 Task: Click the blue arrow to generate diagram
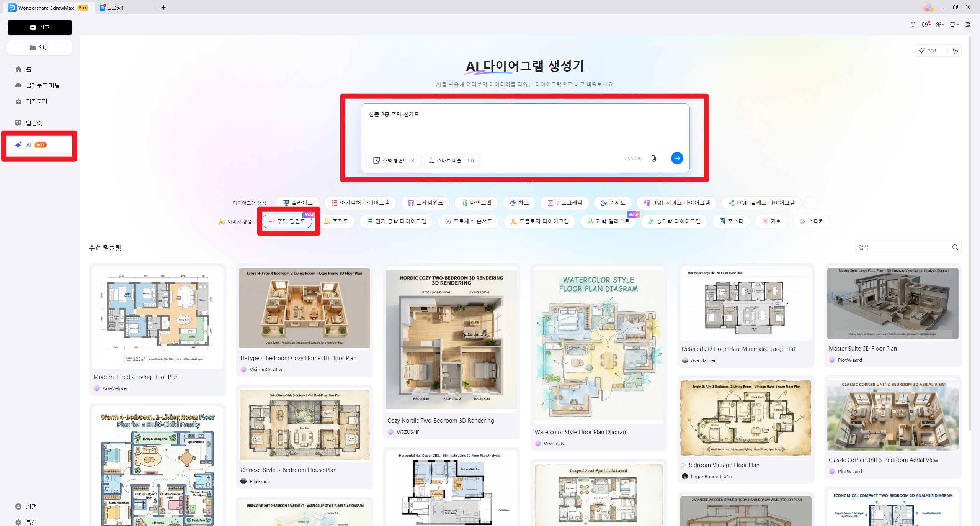(x=677, y=158)
